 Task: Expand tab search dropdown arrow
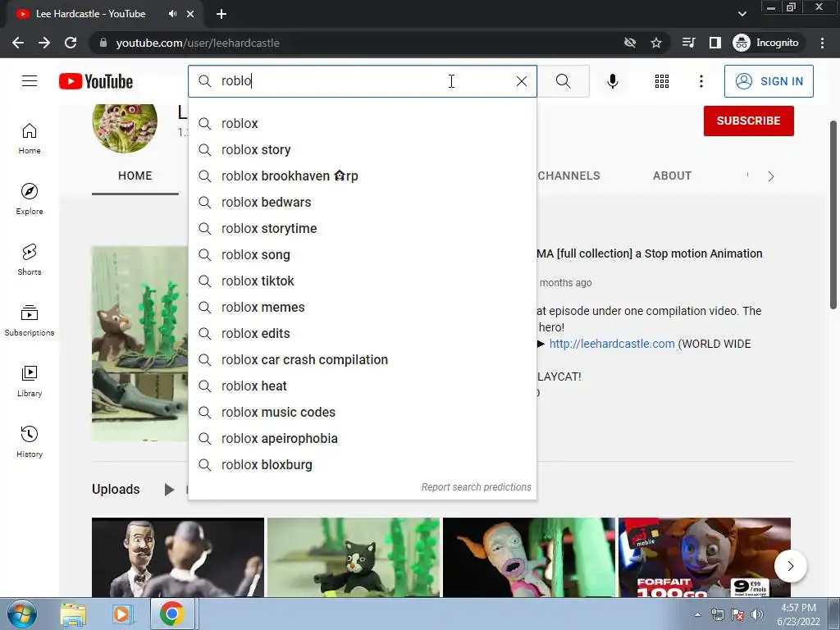click(742, 14)
